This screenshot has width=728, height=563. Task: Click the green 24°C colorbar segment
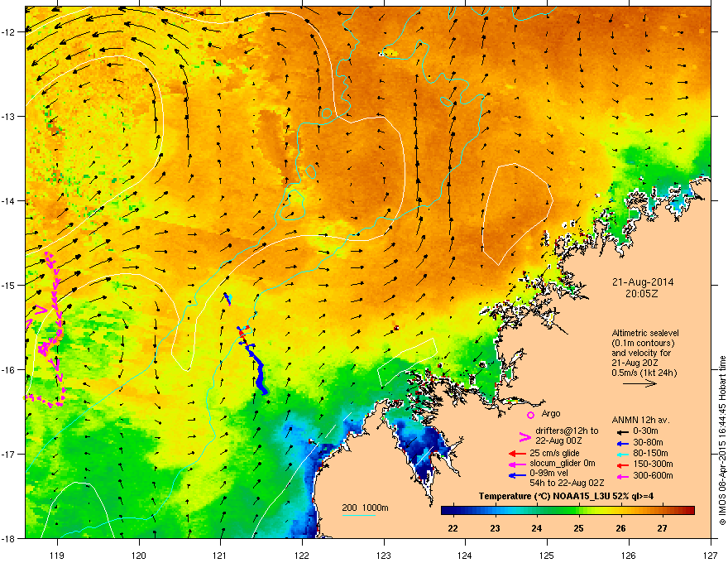click(x=537, y=511)
